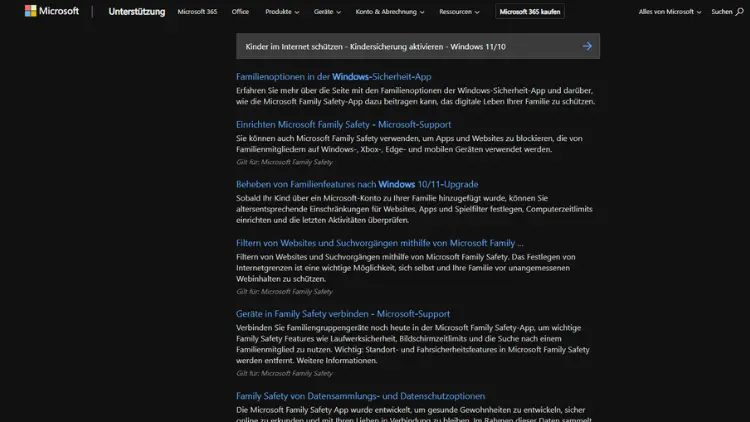This screenshot has width=750, height=422.
Task: Expand the Ressourcen dropdown
Action: (x=459, y=11)
